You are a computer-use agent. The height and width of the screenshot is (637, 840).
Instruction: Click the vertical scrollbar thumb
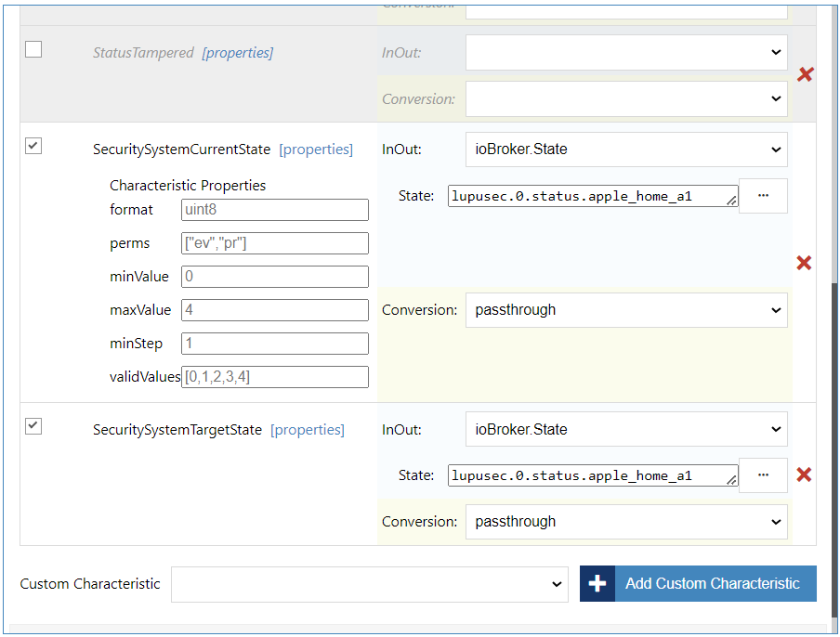click(x=834, y=449)
